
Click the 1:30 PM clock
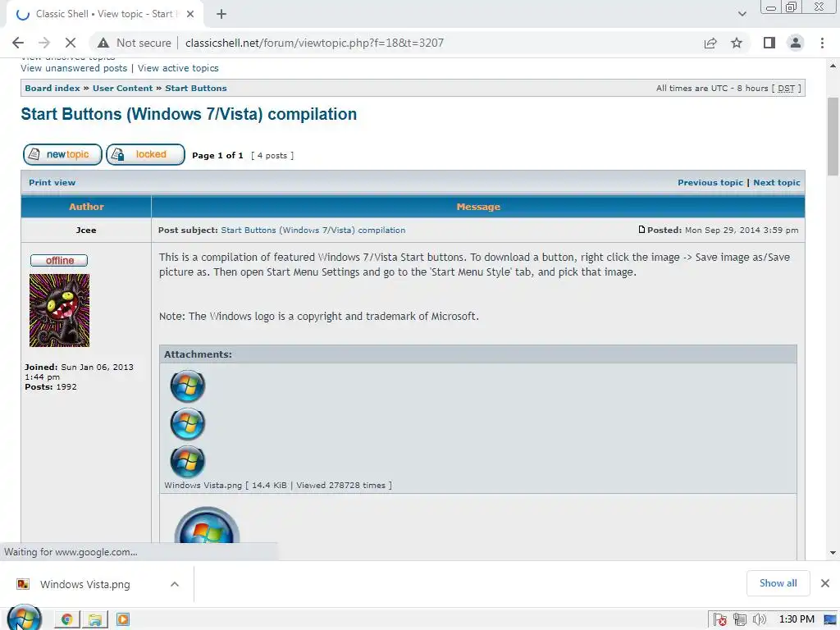click(x=797, y=619)
